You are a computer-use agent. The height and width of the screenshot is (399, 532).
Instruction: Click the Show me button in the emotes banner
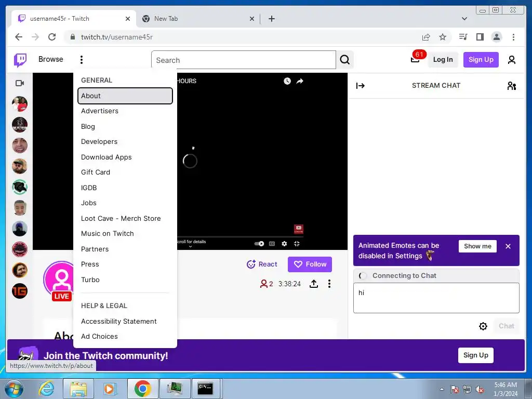tap(477, 246)
